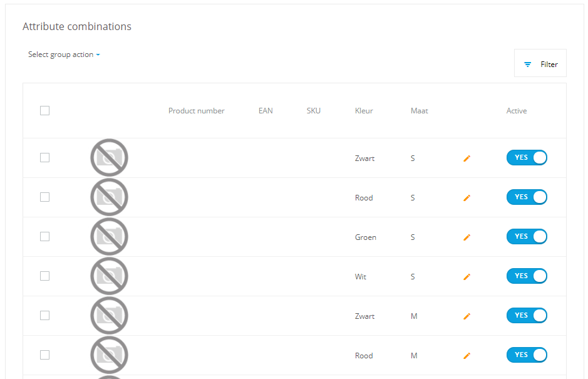Click the Maat column header
The image size is (588, 379).
(420, 111)
